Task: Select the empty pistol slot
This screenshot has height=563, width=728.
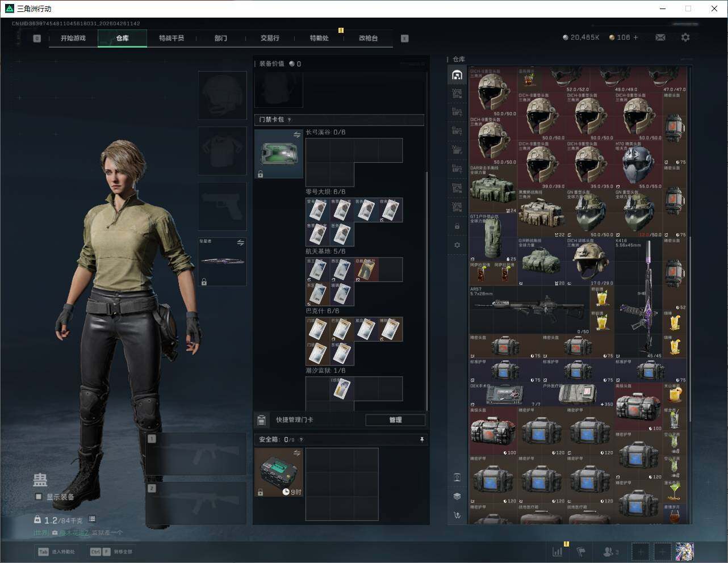Action: 223,206
